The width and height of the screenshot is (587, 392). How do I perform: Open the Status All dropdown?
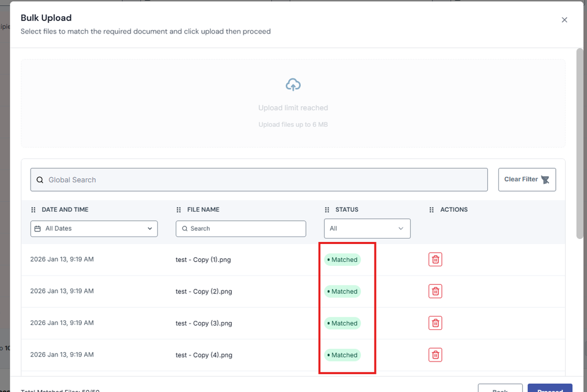[x=367, y=228]
